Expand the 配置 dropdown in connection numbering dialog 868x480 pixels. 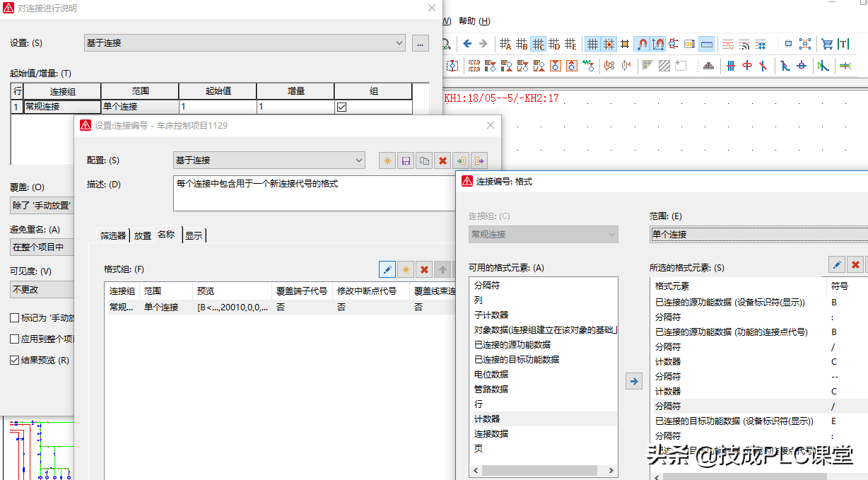pos(269,160)
